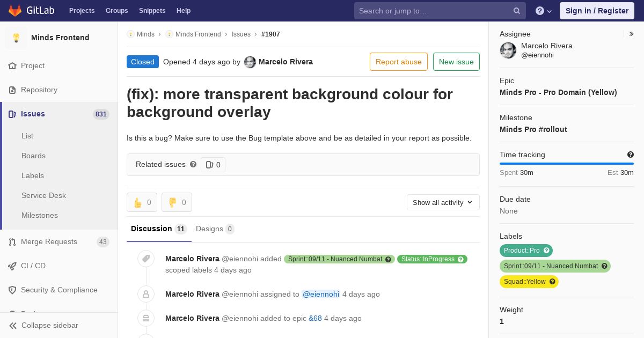
Task: Click the CI / CD rocket icon
Action: point(12,266)
